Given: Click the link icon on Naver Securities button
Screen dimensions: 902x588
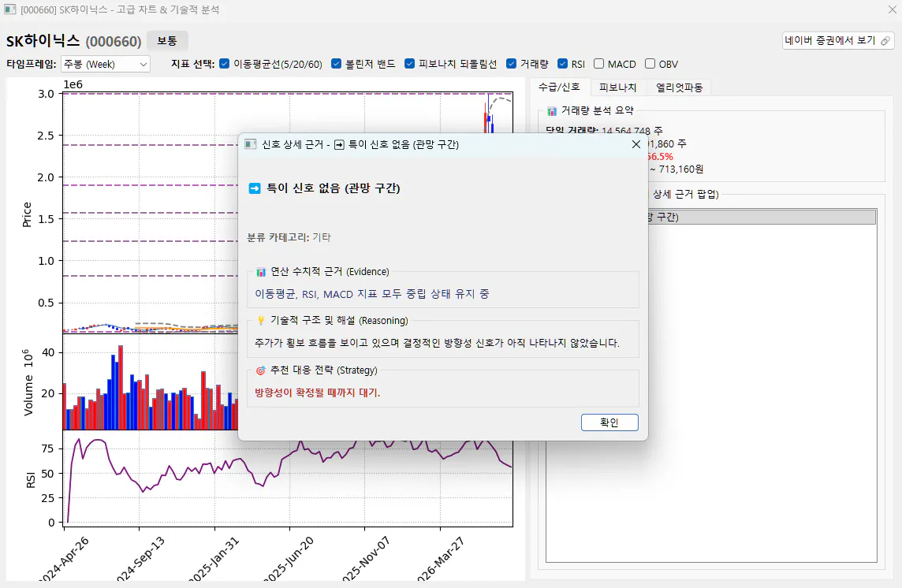Looking at the screenshot, I should 885,41.
